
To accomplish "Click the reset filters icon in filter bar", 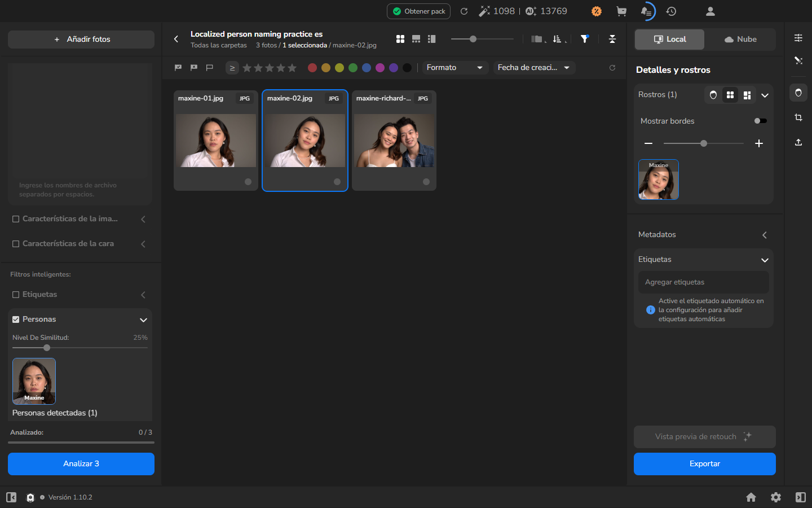I will pyautogui.click(x=612, y=68).
